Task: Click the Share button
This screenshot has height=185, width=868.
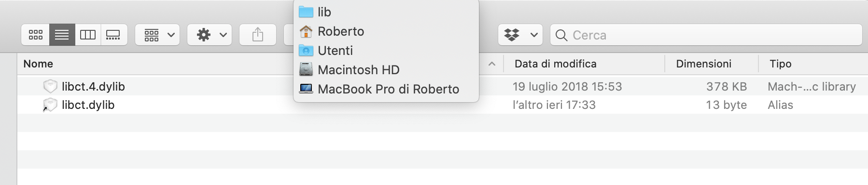Action: [x=258, y=35]
